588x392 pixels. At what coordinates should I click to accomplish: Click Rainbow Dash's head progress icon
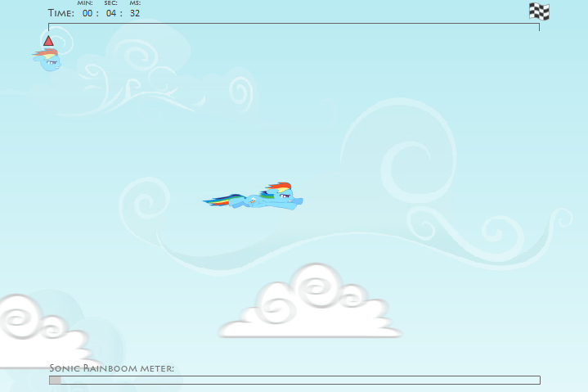(47, 60)
